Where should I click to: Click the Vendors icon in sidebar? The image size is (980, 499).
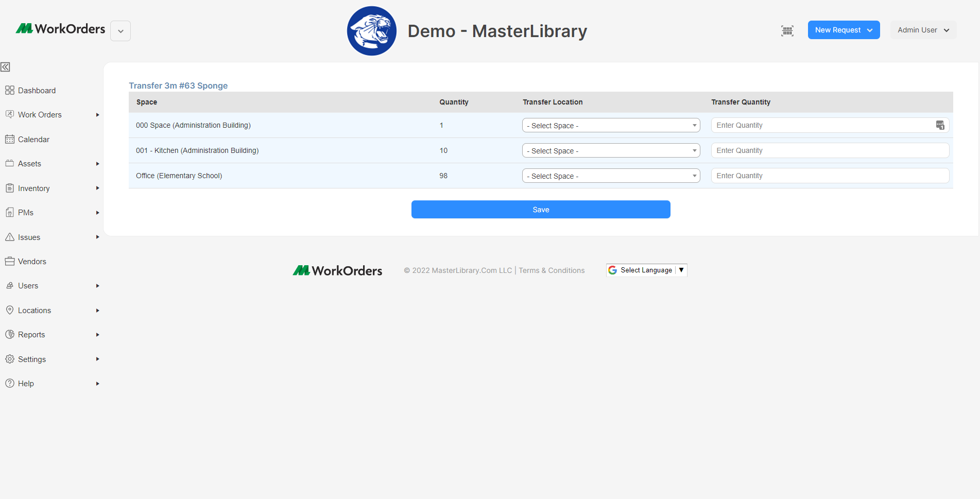point(9,261)
